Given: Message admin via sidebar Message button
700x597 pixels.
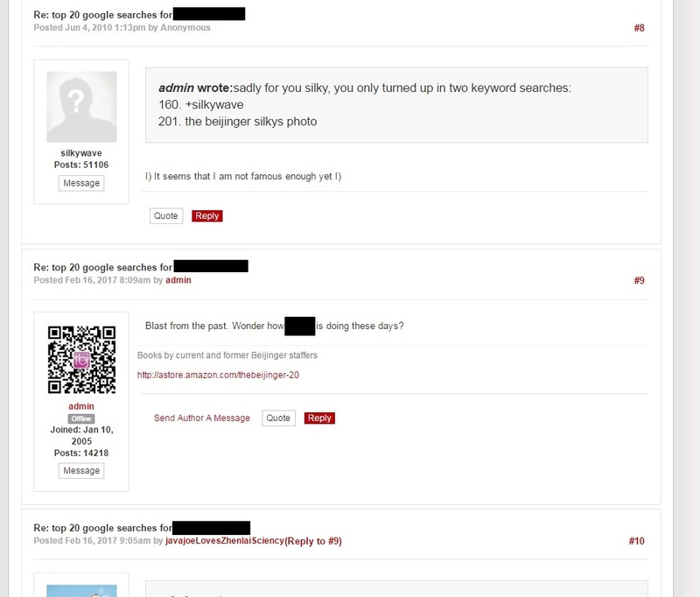Looking at the screenshot, I should pos(81,471).
